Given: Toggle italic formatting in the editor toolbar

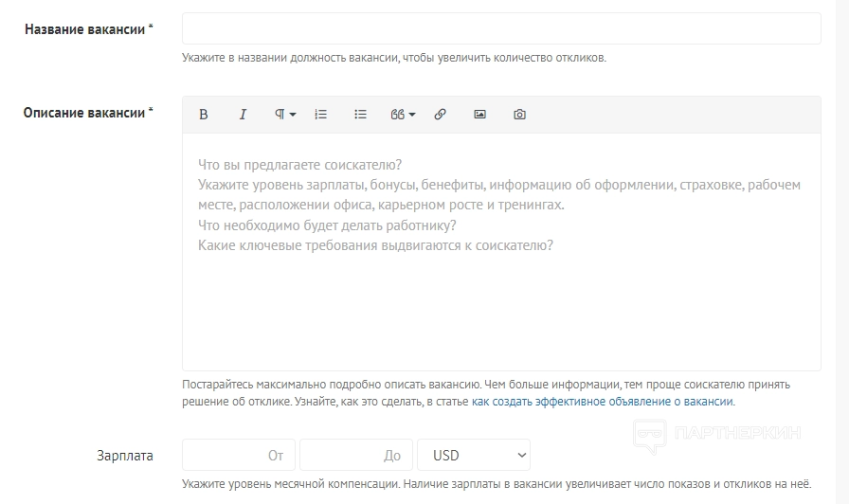Looking at the screenshot, I should pos(243,115).
